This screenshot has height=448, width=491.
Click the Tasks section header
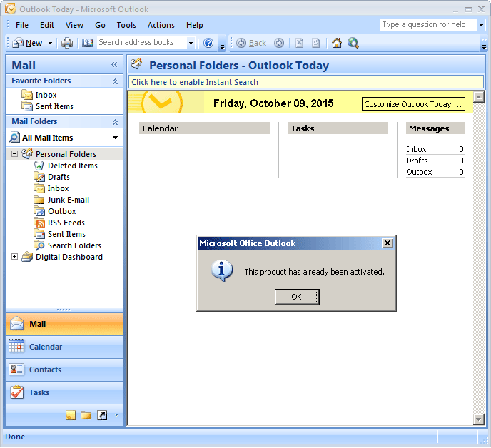tap(338, 128)
